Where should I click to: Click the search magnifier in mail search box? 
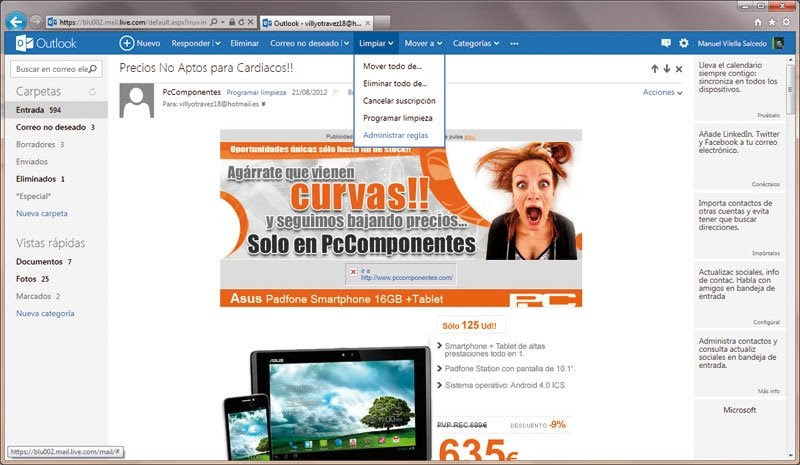pyautogui.click(x=93, y=69)
